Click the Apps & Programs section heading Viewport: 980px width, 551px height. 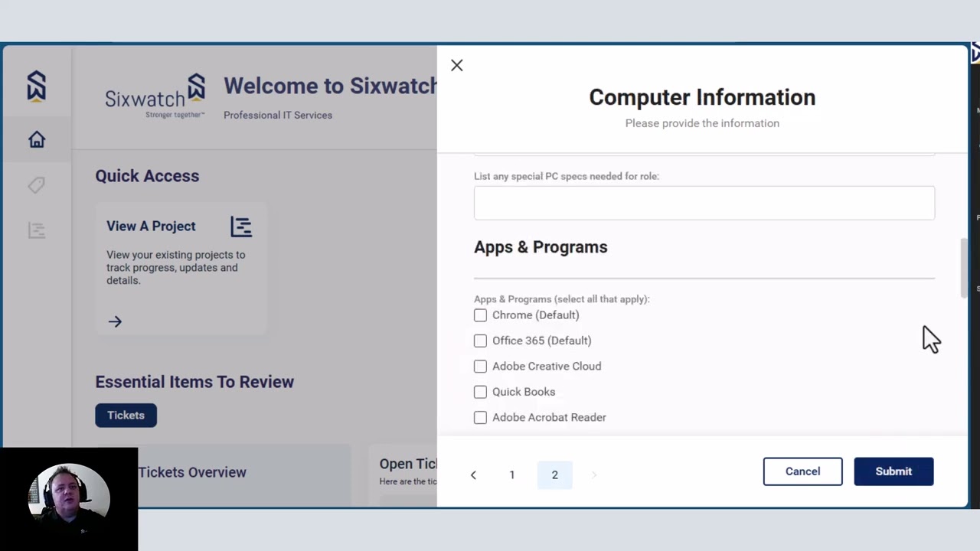pos(541,247)
